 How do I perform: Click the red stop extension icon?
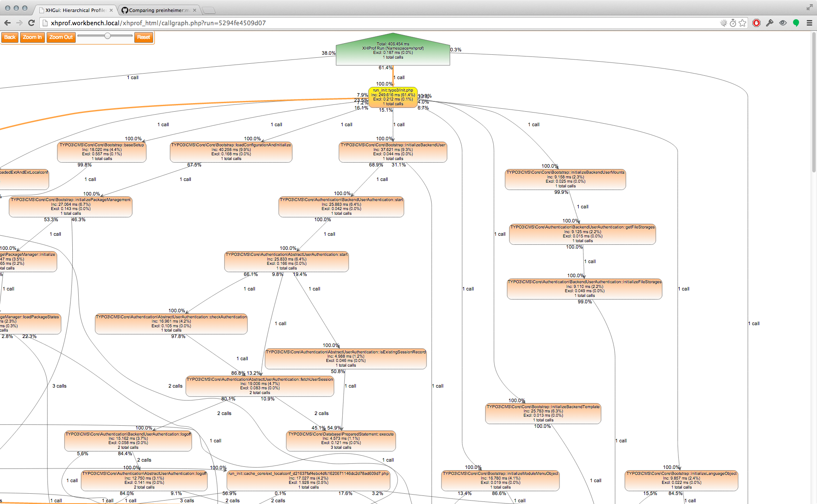[756, 23]
